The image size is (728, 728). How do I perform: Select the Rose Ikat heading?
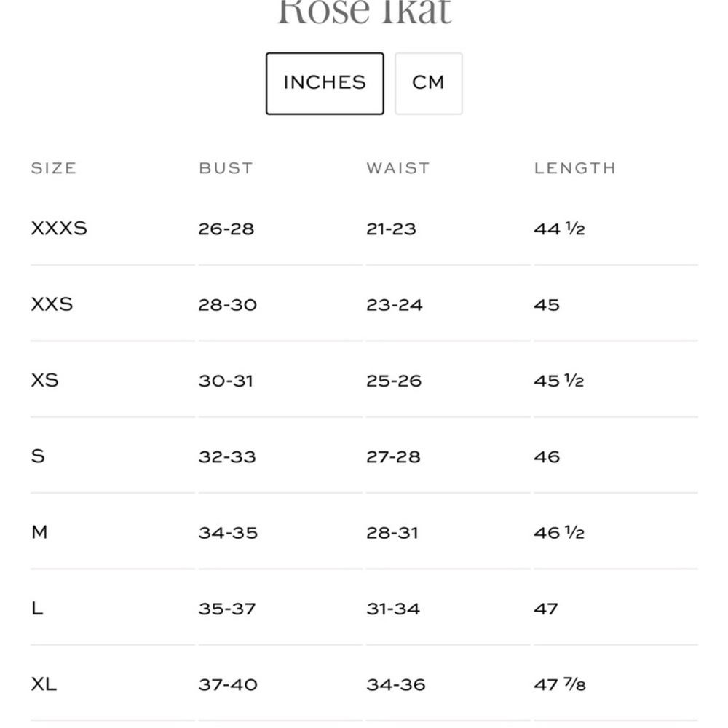(365, 11)
